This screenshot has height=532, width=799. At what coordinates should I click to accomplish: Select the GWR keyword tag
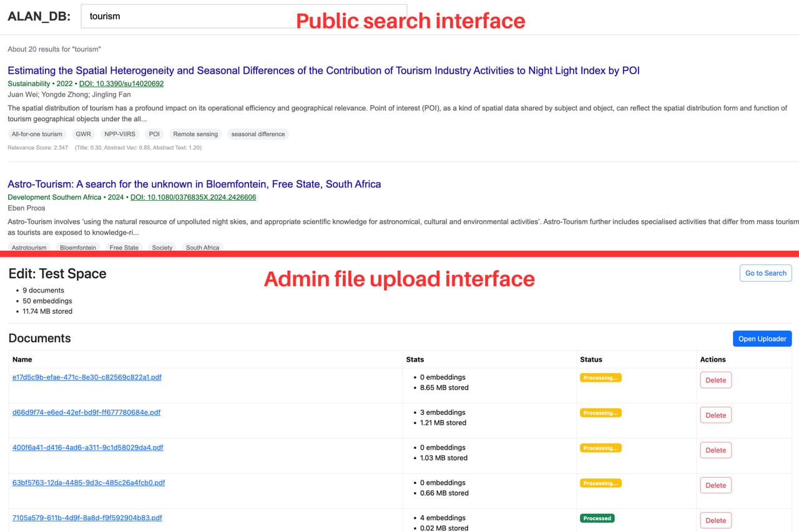tap(83, 134)
